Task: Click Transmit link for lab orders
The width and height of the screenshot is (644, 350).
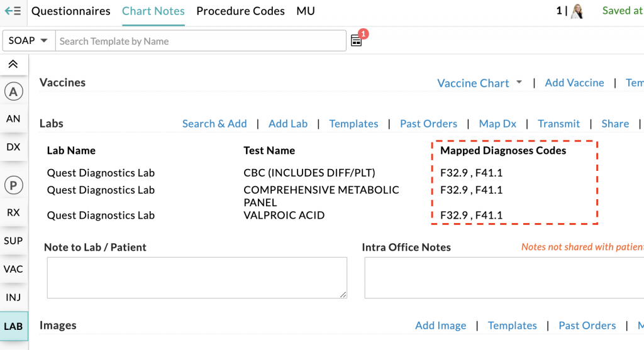Action: coord(558,124)
